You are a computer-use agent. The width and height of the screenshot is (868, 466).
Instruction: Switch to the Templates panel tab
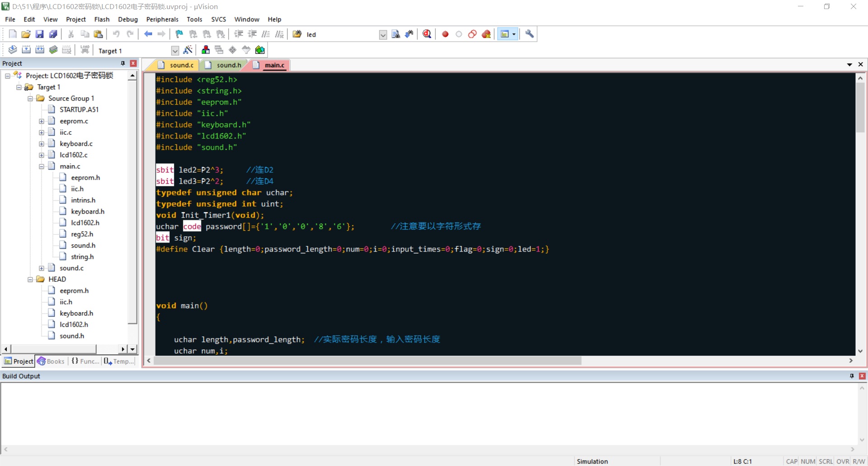[119, 361]
